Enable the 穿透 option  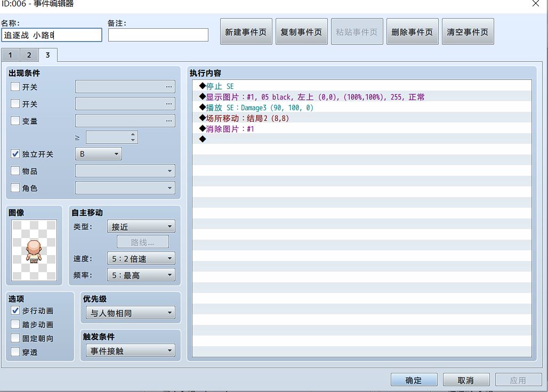(15, 352)
